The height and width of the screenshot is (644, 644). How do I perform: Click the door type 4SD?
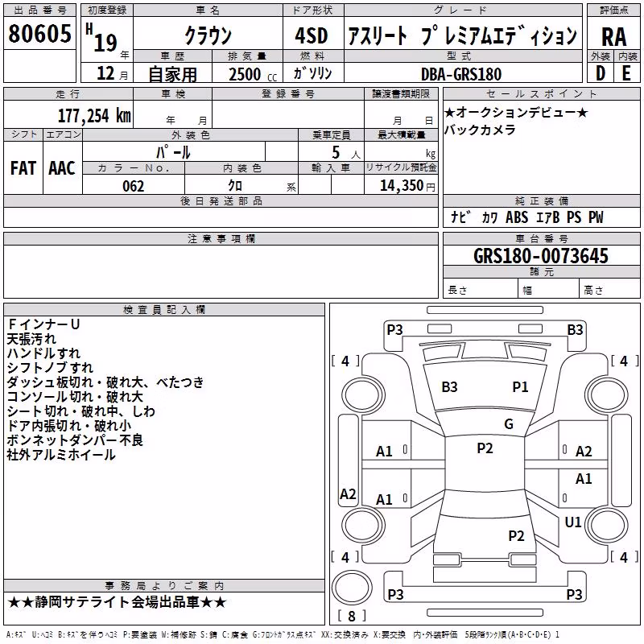pyautogui.click(x=312, y=35)
